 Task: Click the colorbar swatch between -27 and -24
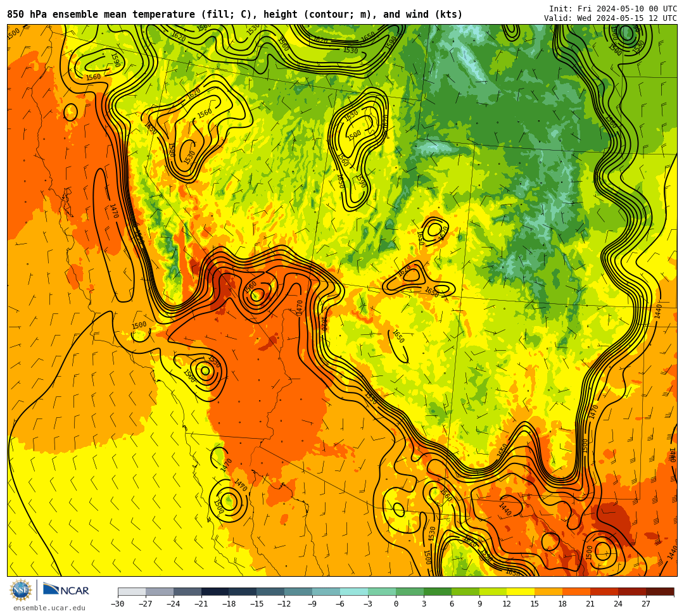160,591
